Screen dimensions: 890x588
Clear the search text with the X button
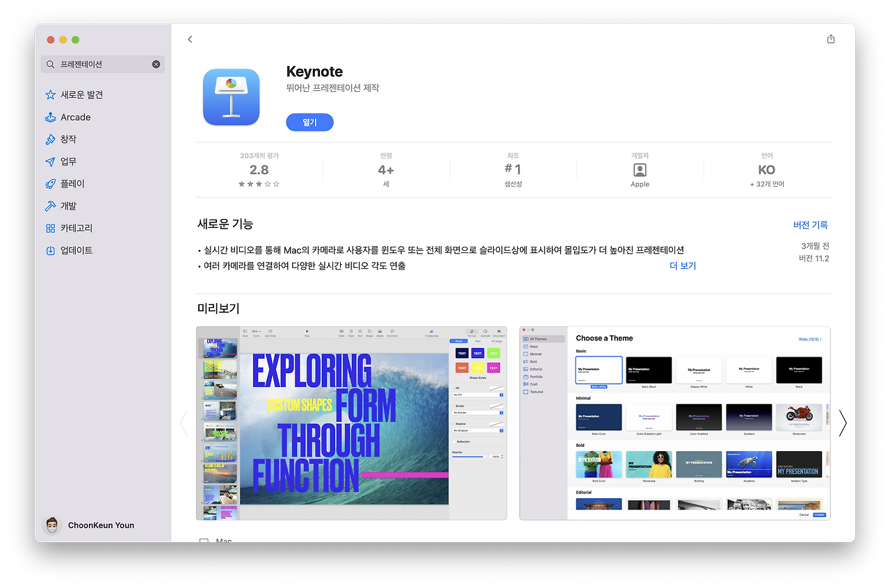pos(156,65)
